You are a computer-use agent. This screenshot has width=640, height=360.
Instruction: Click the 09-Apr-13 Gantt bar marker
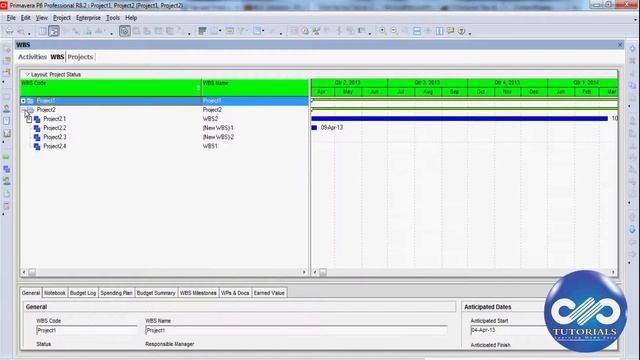coord(314,128)
